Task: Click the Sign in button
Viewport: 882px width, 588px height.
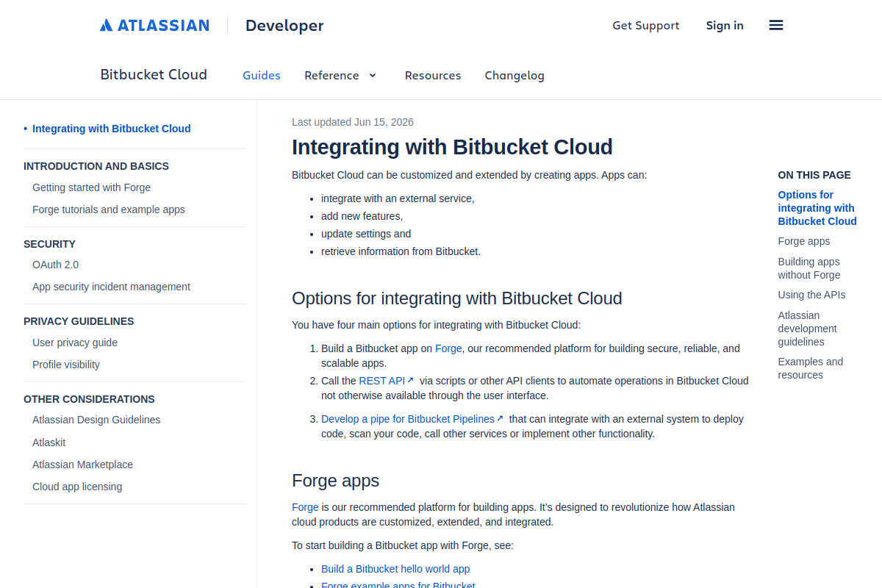Action: 725,26
